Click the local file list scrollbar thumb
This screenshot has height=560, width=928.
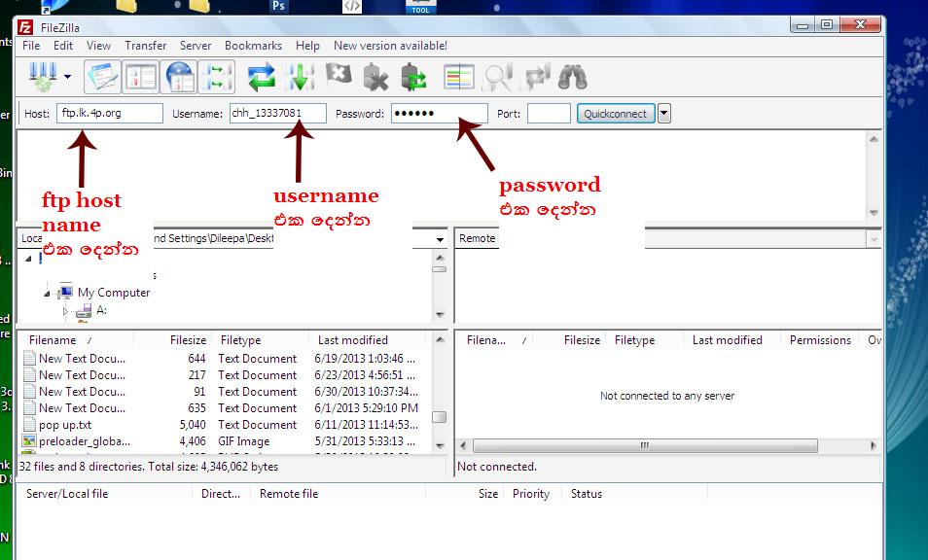pyautogui.click(x=439, y=417)
